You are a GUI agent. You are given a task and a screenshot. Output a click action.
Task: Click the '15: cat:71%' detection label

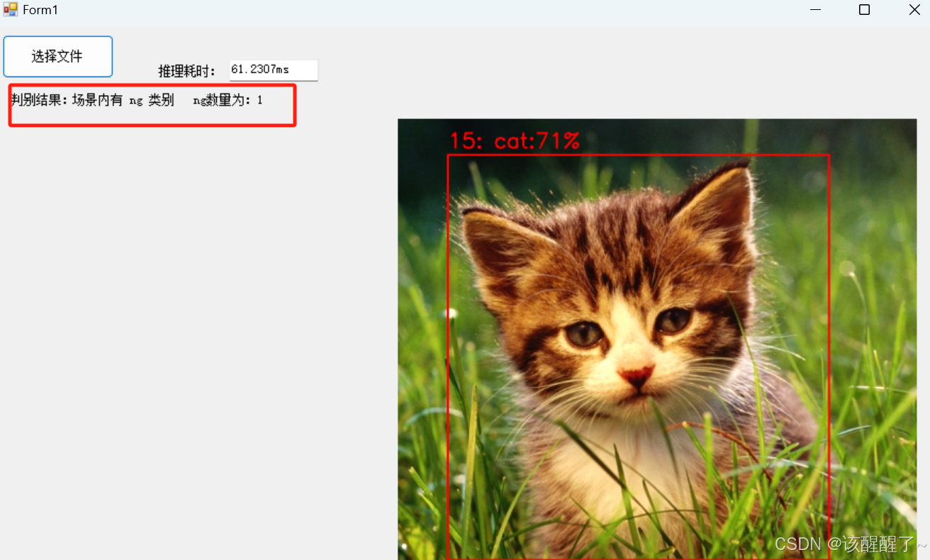pos(515,141)
